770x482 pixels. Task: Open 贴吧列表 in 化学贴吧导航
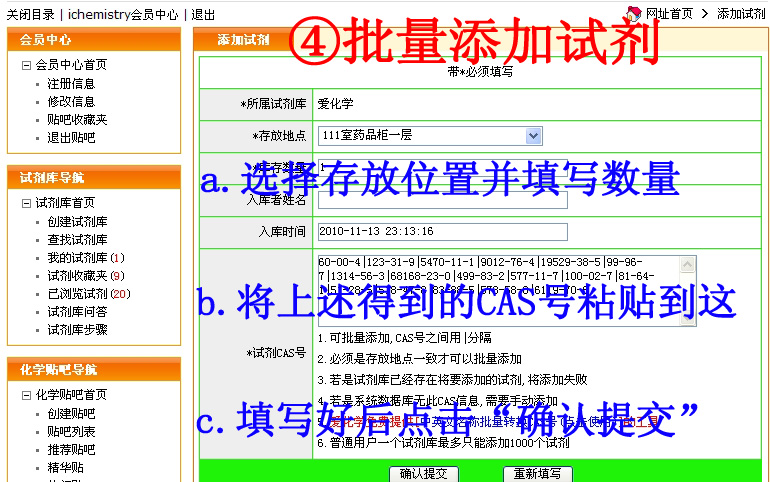tap(71, 432)
